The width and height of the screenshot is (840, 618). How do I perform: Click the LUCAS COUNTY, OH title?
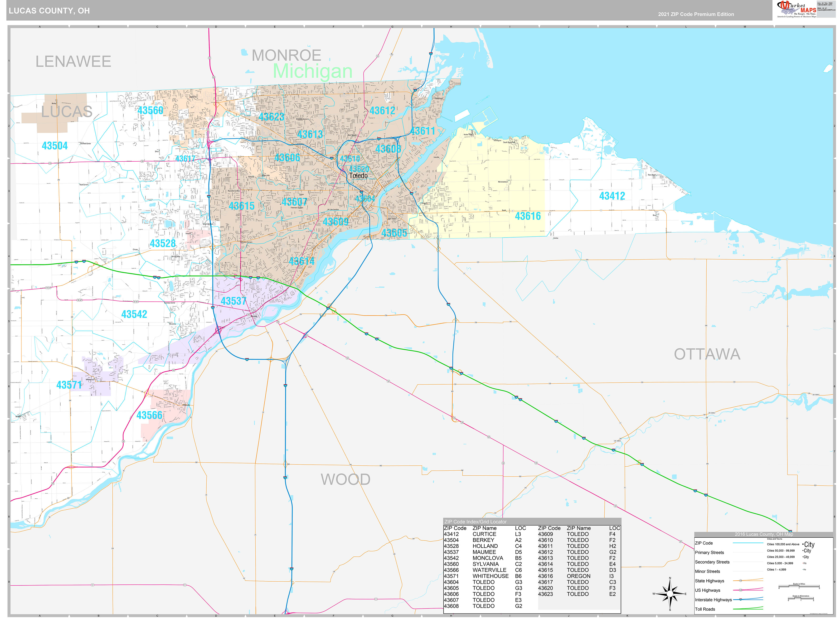pos(49,11)
